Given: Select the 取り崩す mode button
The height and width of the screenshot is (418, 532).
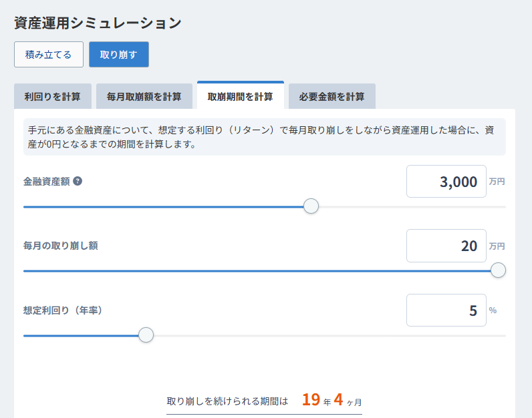Looking at the screenshot, I should coord(118,55).
